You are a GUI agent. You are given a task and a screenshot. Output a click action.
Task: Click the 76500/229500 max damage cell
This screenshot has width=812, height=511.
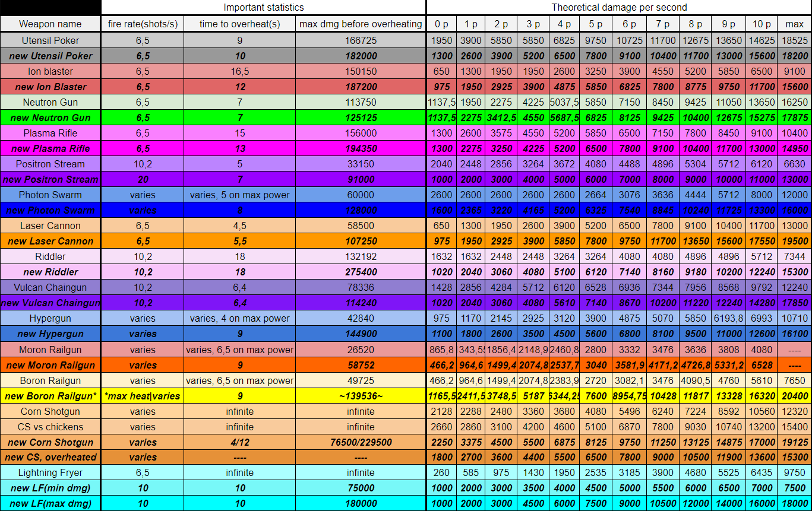[361, 442]
